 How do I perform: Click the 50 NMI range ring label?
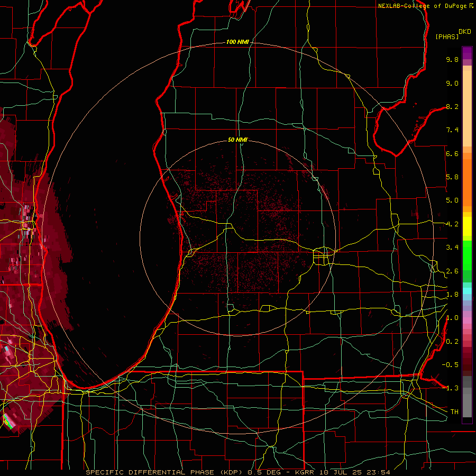[237, 140]
